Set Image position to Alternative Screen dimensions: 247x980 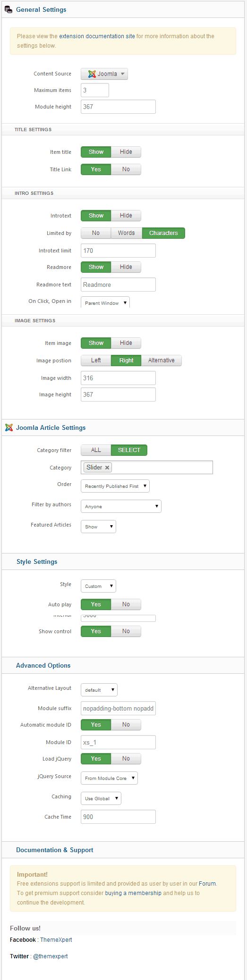(x=162, y=360)
